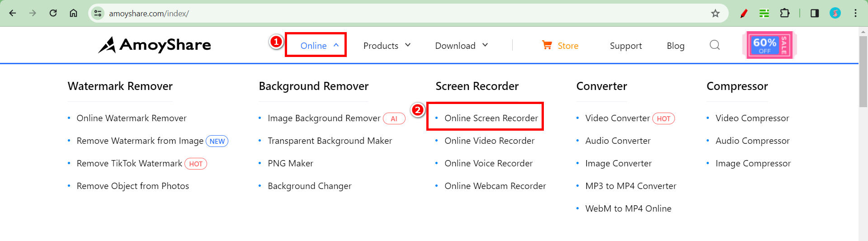Click the Screen Recorder heading
Image resolution: width=868 pixels, height=241 pixels.
[477, 86]
